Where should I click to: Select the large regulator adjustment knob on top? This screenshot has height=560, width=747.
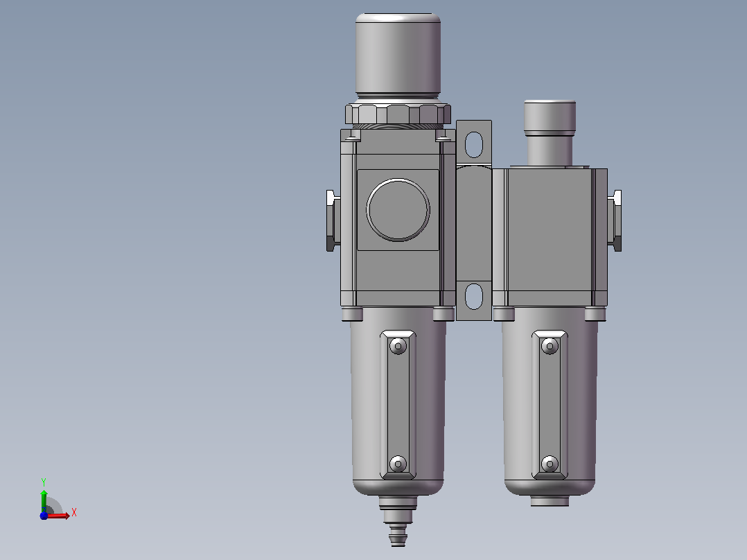[x=398, y=55]
